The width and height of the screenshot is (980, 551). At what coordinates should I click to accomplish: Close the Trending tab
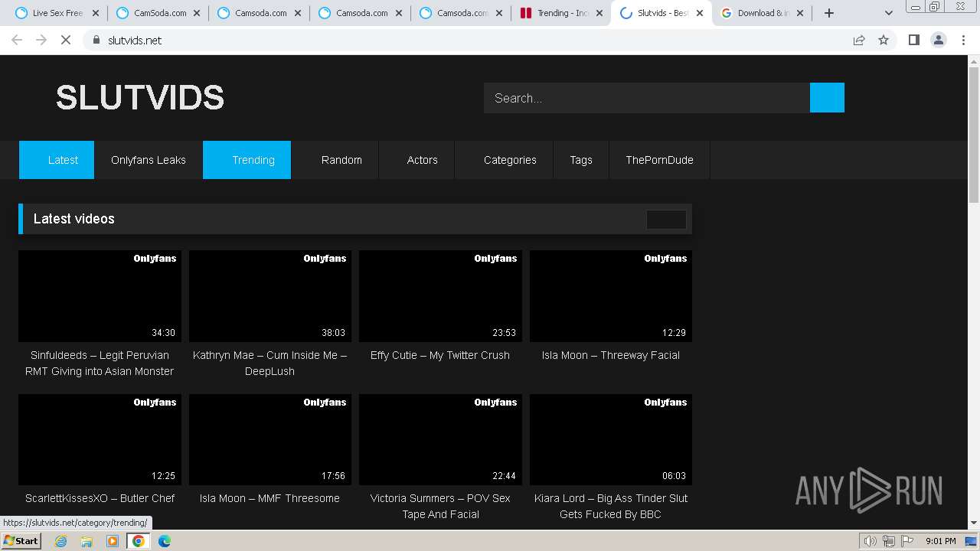pos(599,13)
